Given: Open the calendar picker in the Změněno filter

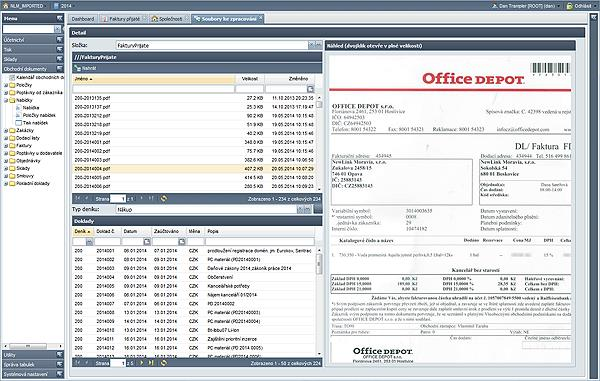Looking at the screenshot, I should point(310,89).
